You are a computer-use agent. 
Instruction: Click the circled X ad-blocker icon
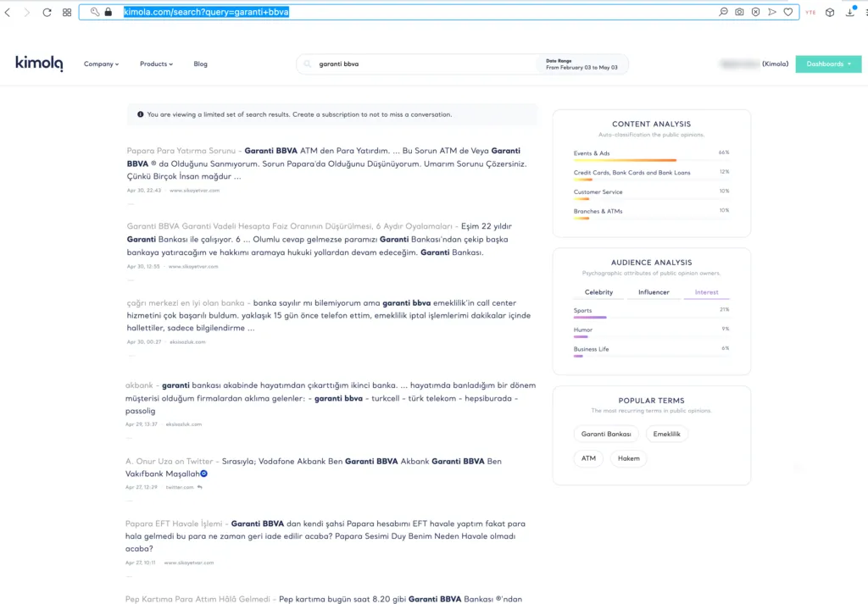tap(755, 12)
